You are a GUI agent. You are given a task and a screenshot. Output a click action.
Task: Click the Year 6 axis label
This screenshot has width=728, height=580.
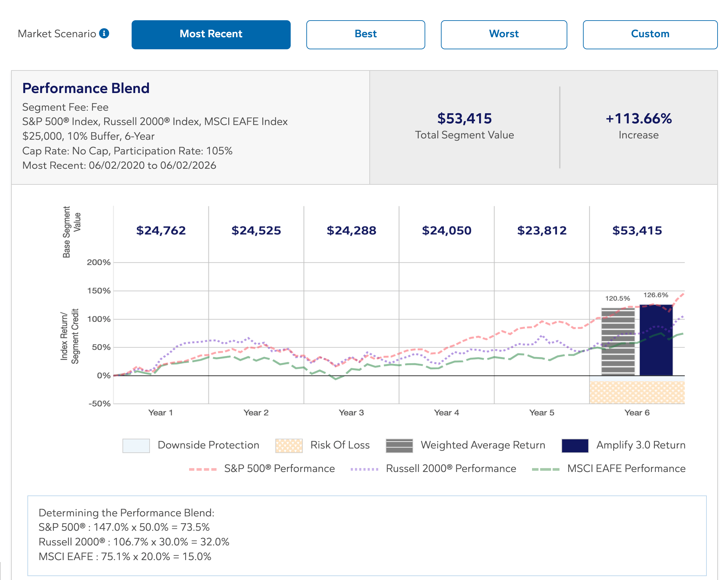[637, 413]
